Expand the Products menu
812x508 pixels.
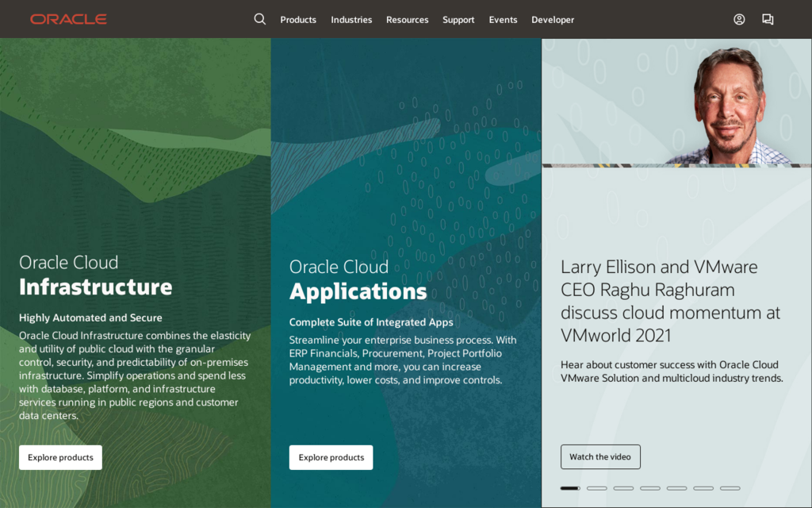click(298, 20)
